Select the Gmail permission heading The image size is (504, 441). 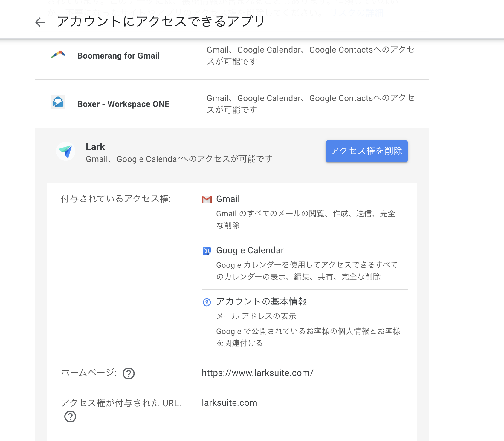(x=228, y=199)
